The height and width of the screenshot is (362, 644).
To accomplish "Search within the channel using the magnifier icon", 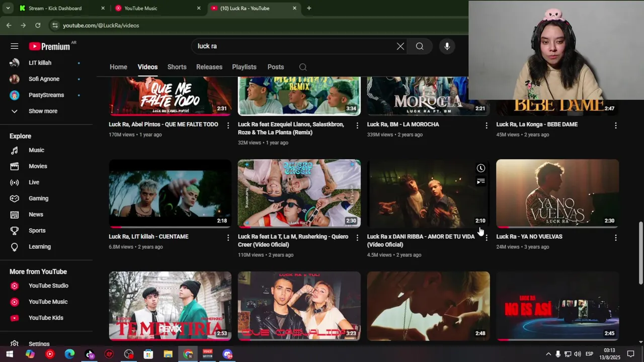I will click(302, 67).
